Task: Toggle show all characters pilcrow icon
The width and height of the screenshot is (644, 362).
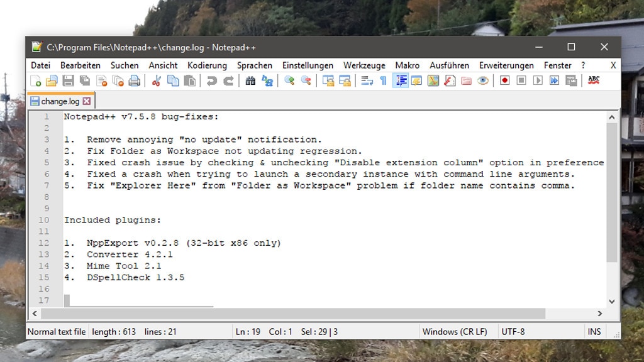Action: point(383,80)
